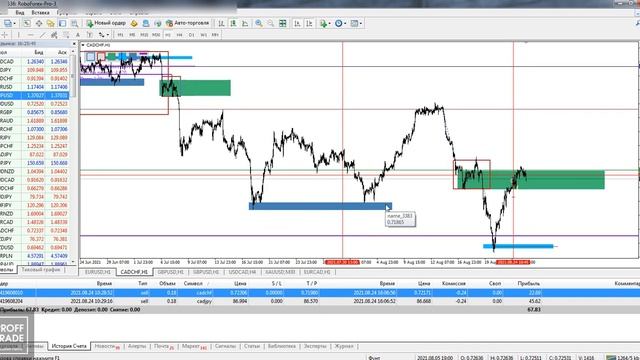Select the Horizontal Line drawing tool
This screenshot has width=640, height=360.
30,35
